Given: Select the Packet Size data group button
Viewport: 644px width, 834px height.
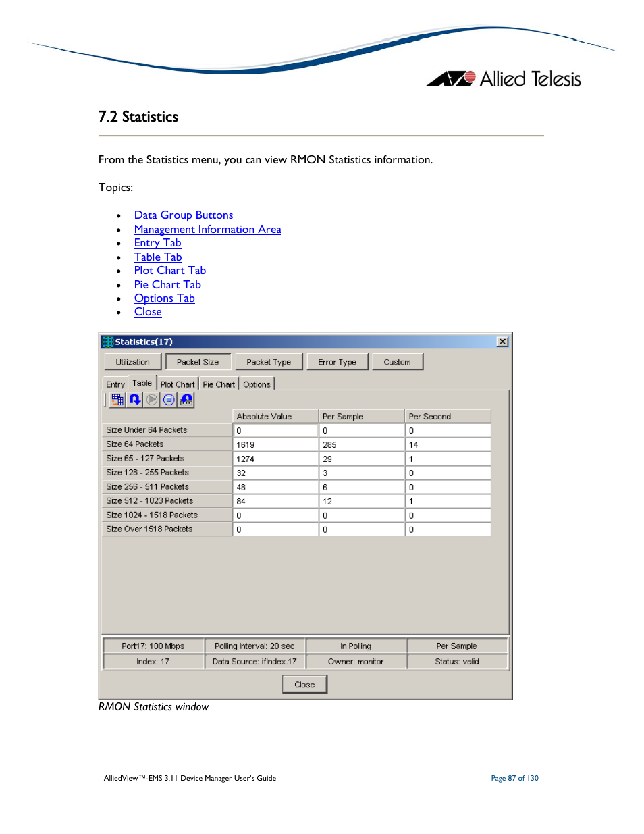Looking at the screenshot, I should pos(198,362).
